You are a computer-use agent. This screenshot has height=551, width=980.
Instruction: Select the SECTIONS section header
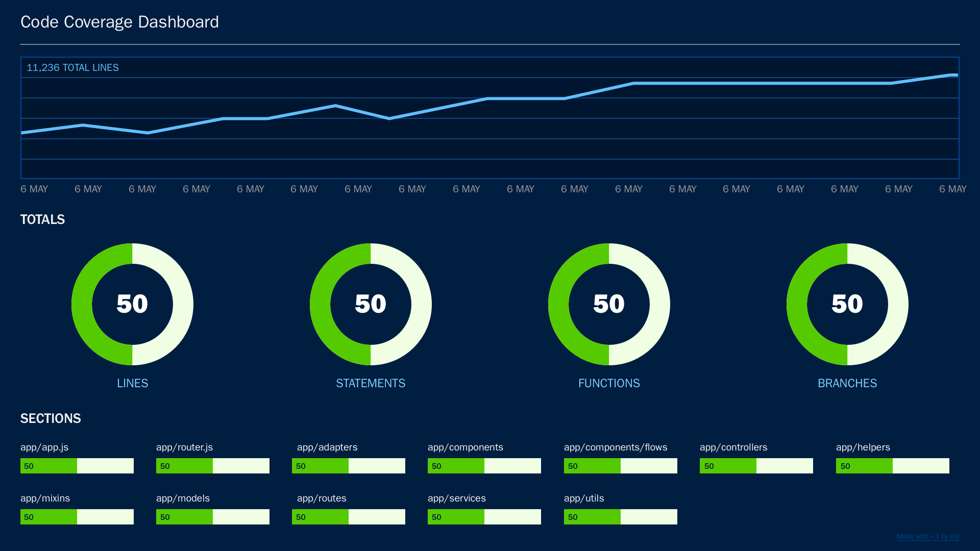point(51,418)
